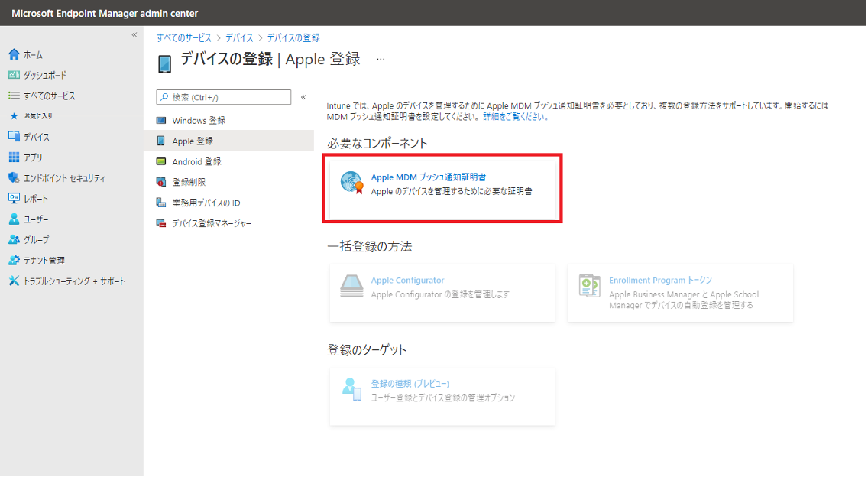868x477 pixels.
Task: Click the 詳細をご覧ください link
Action: pyautogui.click(x=515, y=116)
